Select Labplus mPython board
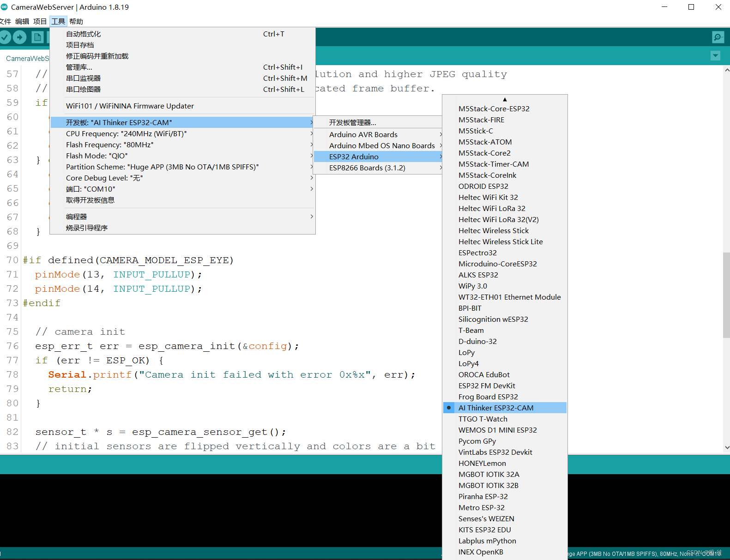This screenshot has height=560, width=730. 504,541
